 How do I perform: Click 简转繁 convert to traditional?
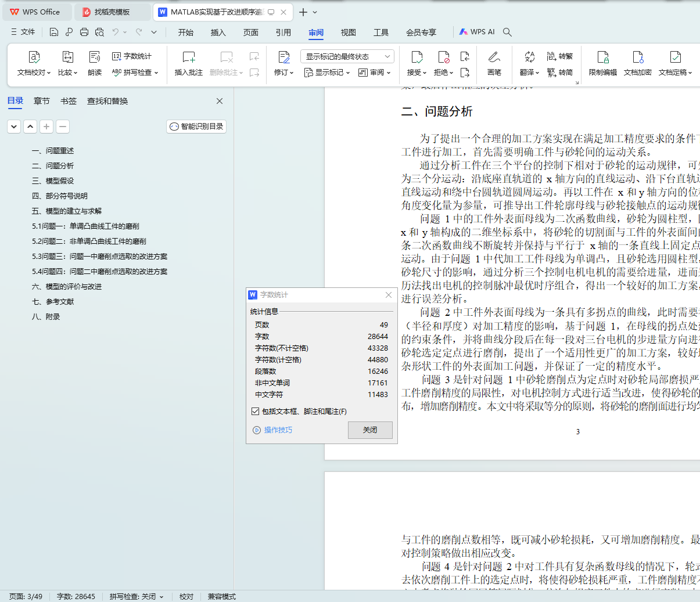point(560,56)
